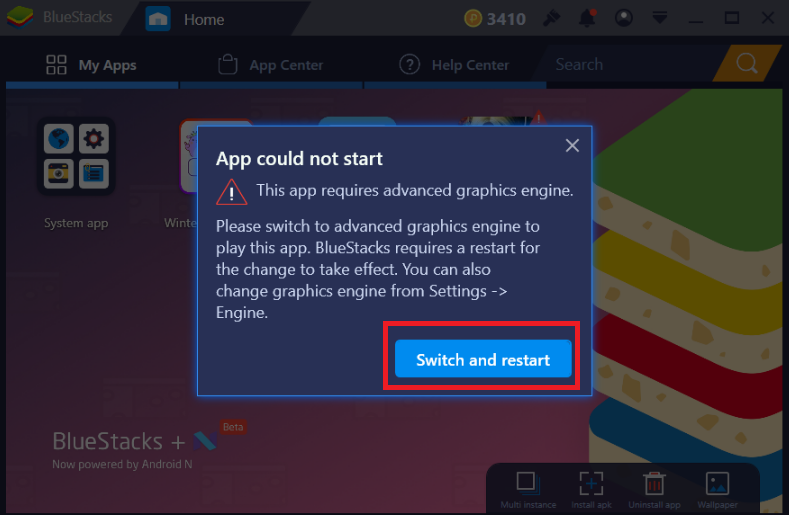The image size is (789, 515).
Task: Click the BlueStacks logo in title bar
Action: point(20,17)
